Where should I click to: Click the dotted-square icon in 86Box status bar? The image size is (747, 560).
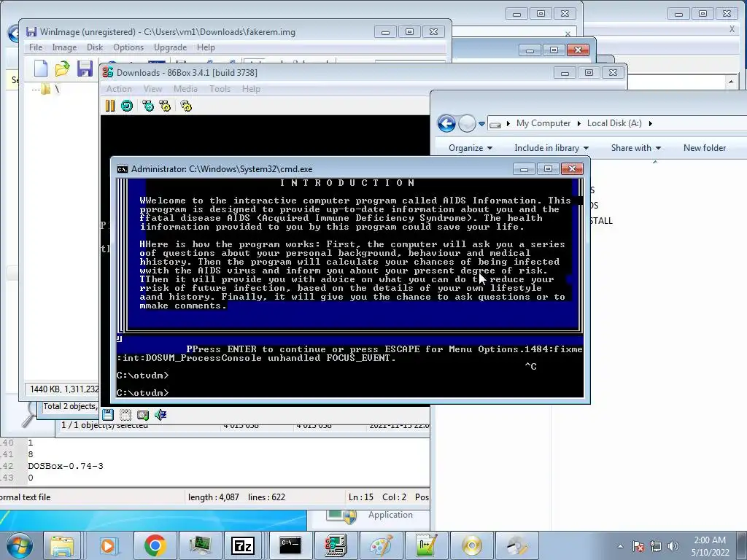(125, 415)
